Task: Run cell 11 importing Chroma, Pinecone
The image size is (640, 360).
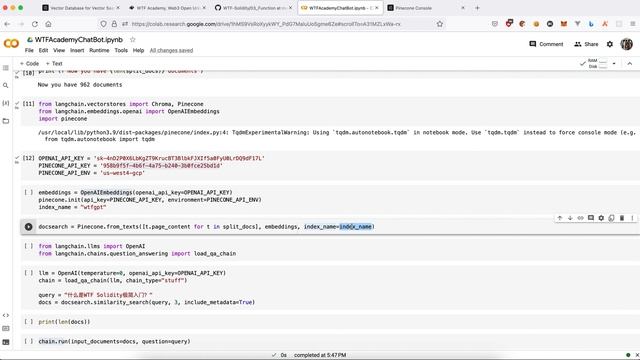Action: [x=28, y=104]
